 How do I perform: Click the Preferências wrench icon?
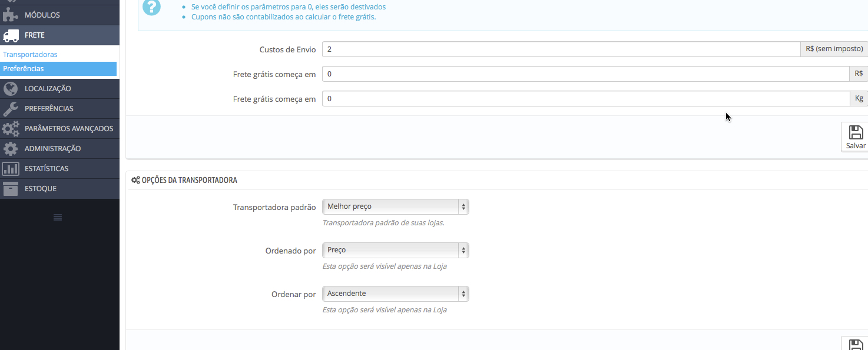pos(11,109)
